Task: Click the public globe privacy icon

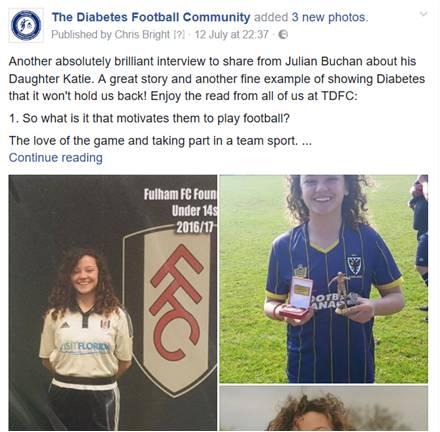Action: tap(283, 34)
